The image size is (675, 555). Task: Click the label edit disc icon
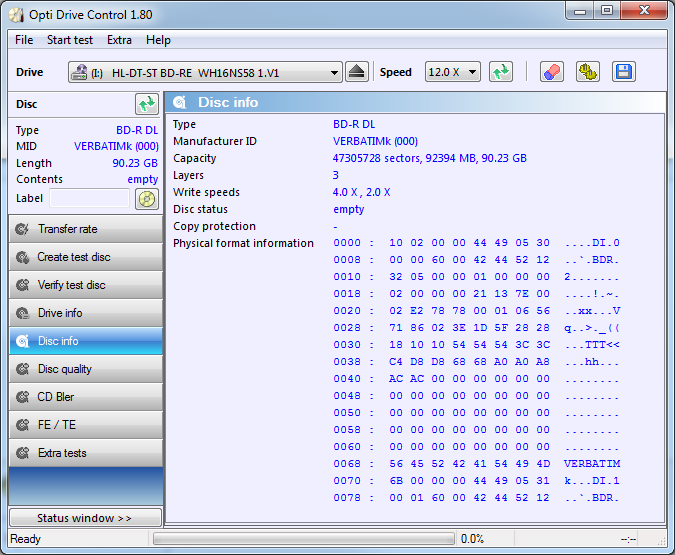(x=147, y=198)
